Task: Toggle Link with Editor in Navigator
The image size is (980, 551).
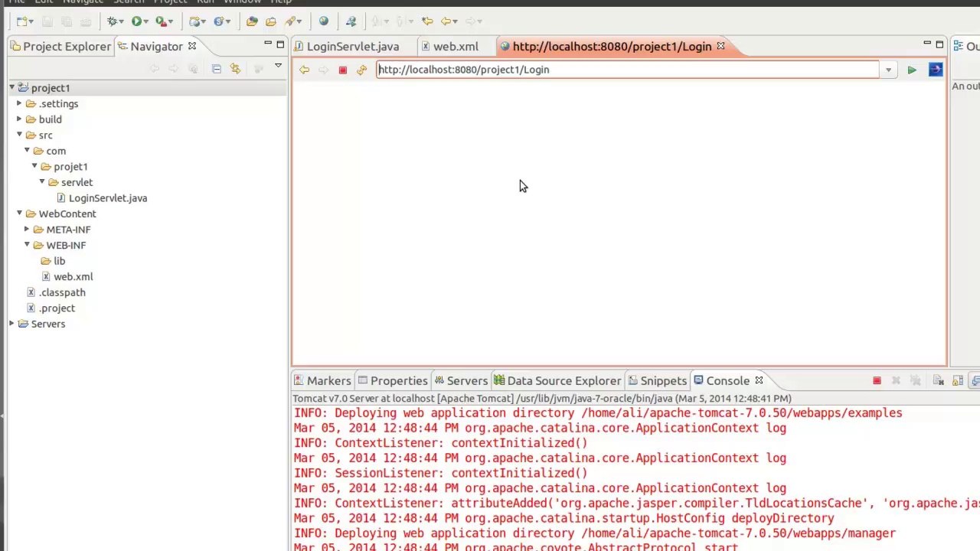Action: coord(235,69)
